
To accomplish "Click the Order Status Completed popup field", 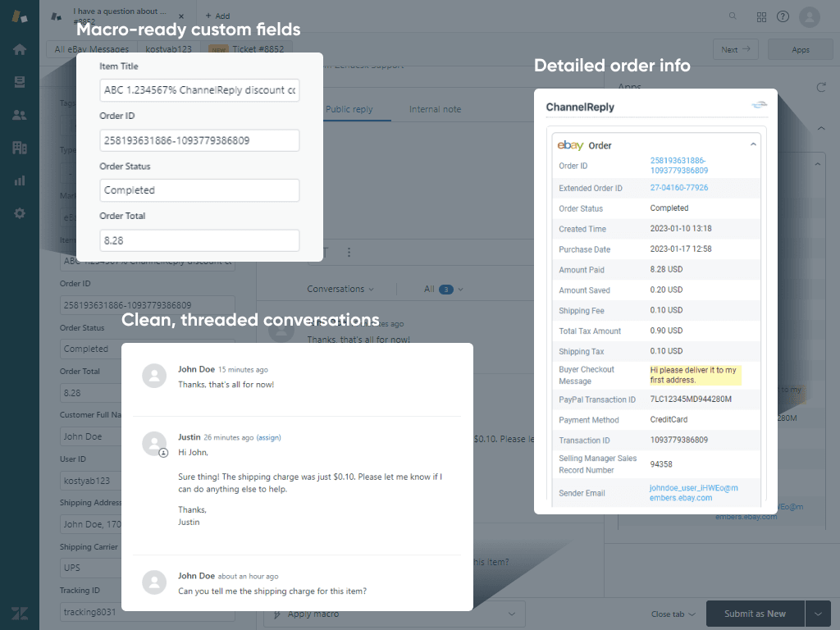I will tap(199, 190).
